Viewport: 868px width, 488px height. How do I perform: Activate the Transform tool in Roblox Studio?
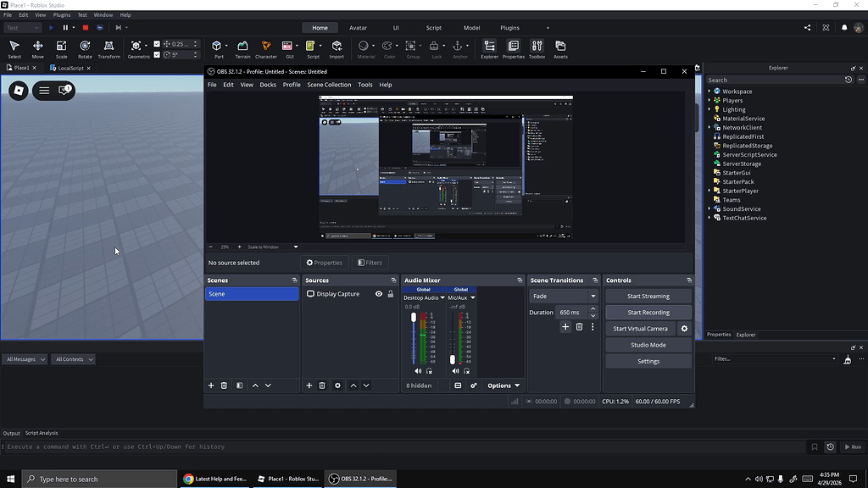[109, 48]
